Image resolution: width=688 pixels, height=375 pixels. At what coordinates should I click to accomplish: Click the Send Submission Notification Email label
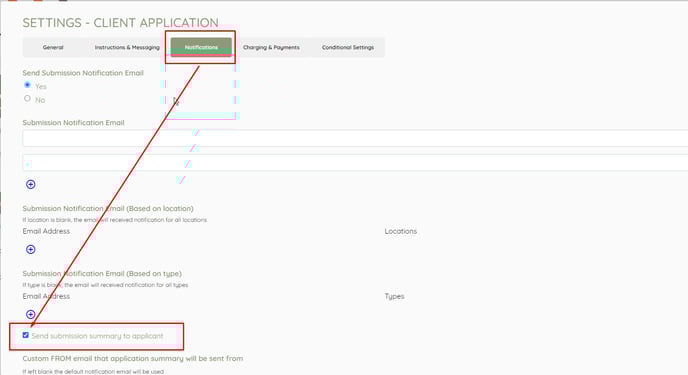[x=83, y=73]
